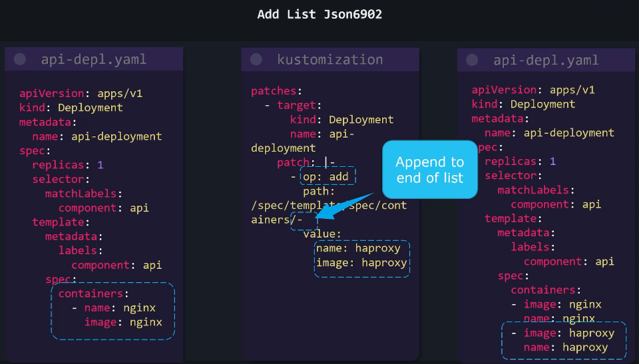The width and height of the screenshot is (639, 364).
Task: Click 'value:' in kustomization panel
Action: point(322,234)
